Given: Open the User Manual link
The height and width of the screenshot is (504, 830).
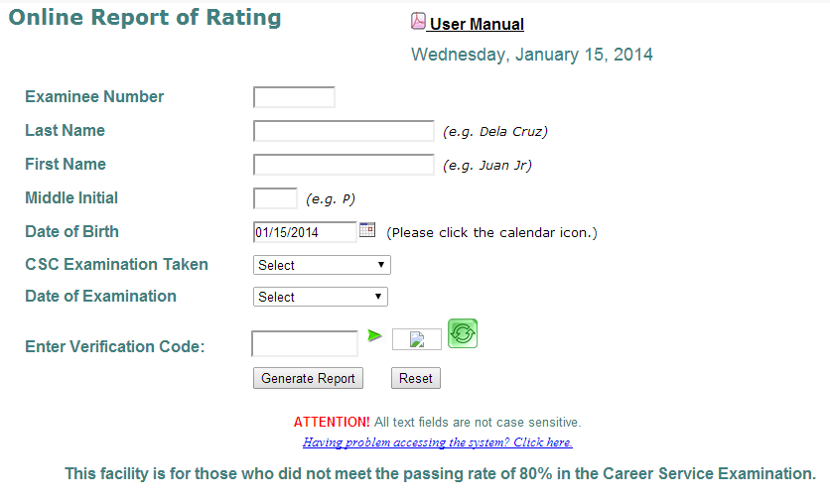Looking at the screenshot, I should (477, 25).
